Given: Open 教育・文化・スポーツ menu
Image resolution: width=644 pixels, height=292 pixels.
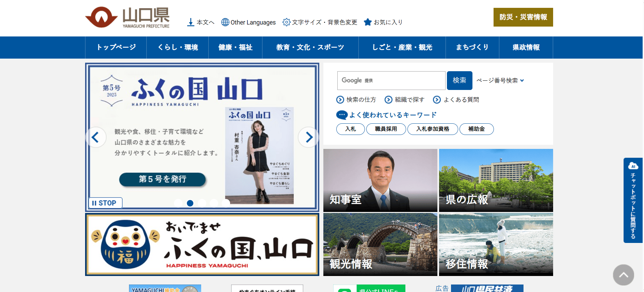Looking at the screenshot, I should tap(310, 47).
